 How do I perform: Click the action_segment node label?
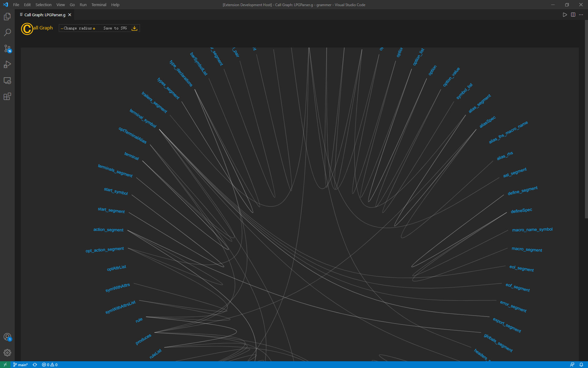108,230
